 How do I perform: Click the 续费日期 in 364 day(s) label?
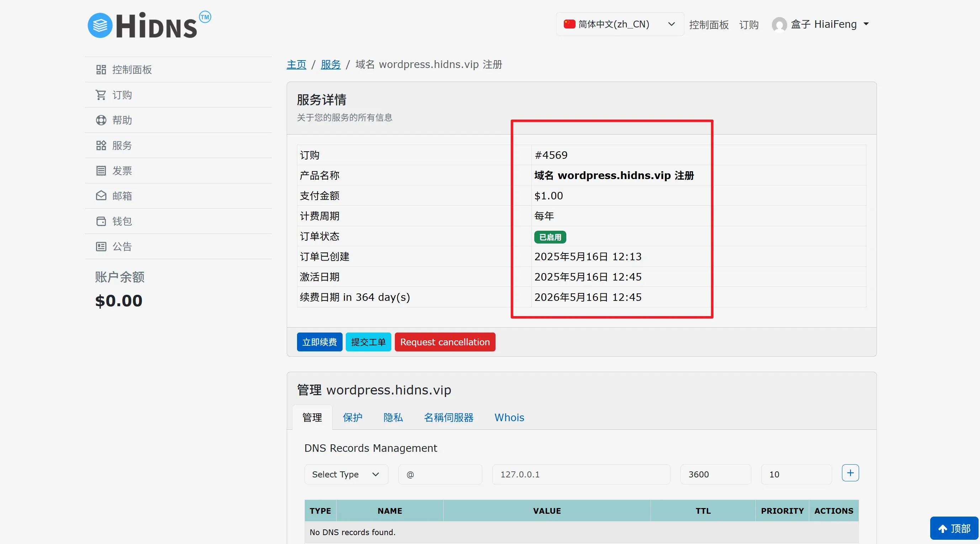[x=355, y=297]
